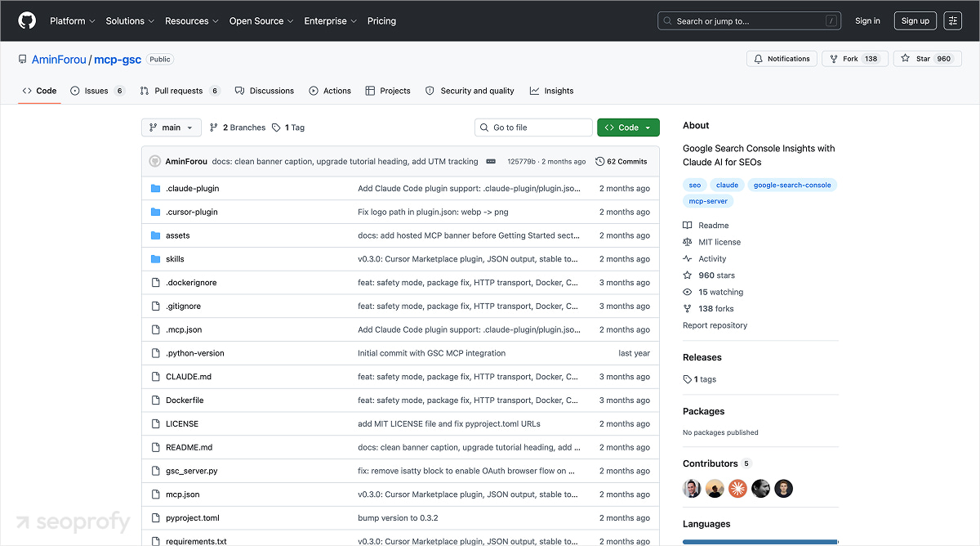980x546 pixels.
Task: Switch to the Projects tab
Action: click(x=388, y=91)
